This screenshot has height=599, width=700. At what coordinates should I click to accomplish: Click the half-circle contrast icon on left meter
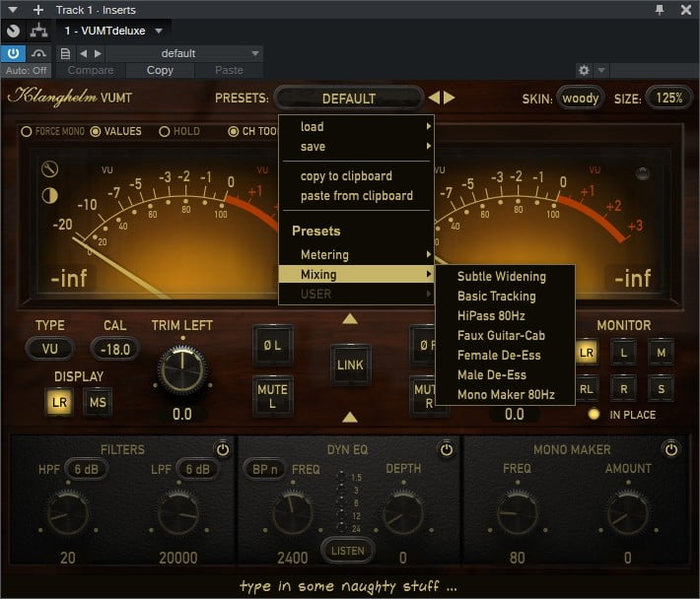49,195
